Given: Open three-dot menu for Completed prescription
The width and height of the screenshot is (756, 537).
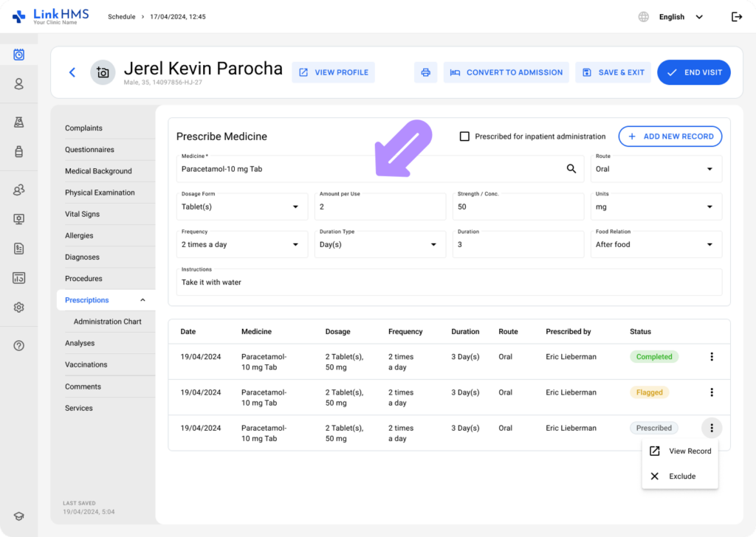Looking at the screenshot, I should click(711, 357).
